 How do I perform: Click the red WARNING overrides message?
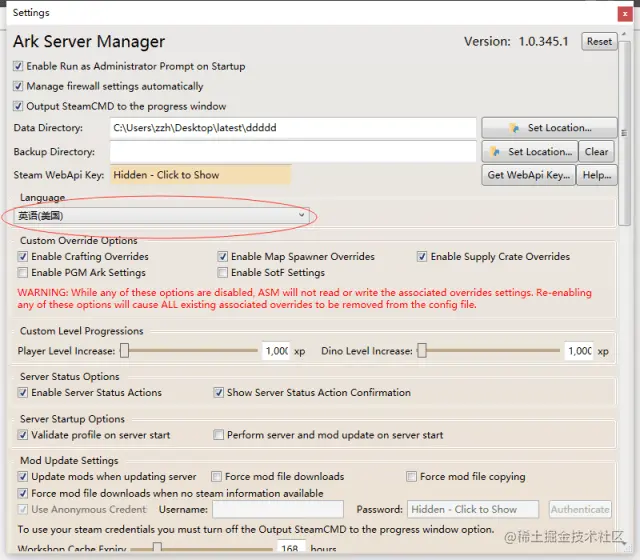tap(304, 298)
